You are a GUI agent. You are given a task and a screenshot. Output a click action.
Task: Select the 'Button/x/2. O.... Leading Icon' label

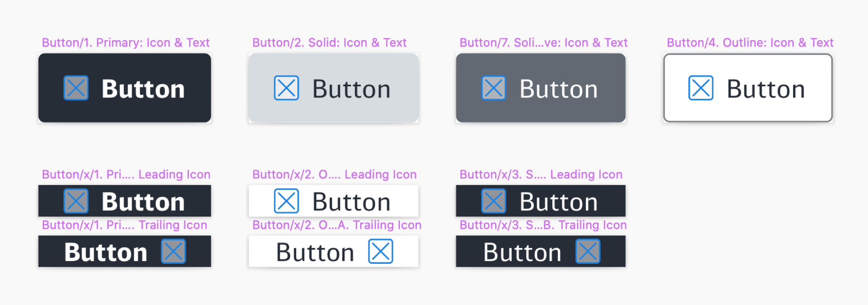(x=334, y=174)
